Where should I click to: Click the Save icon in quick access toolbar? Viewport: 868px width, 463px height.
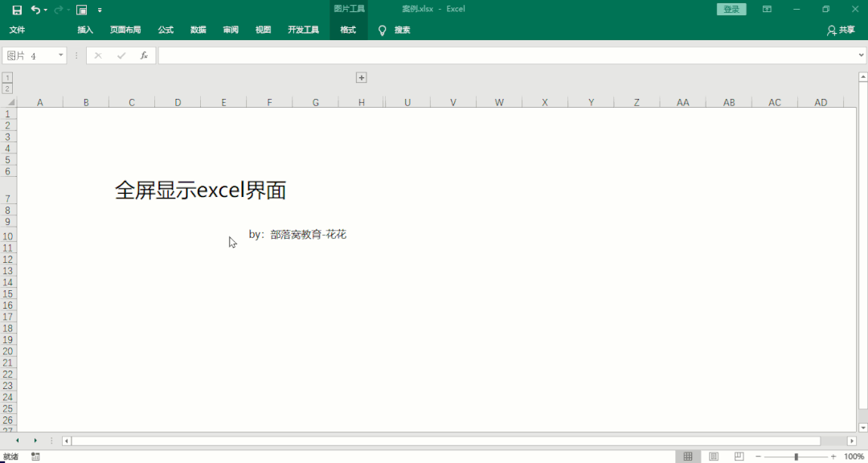pos(17,10)
